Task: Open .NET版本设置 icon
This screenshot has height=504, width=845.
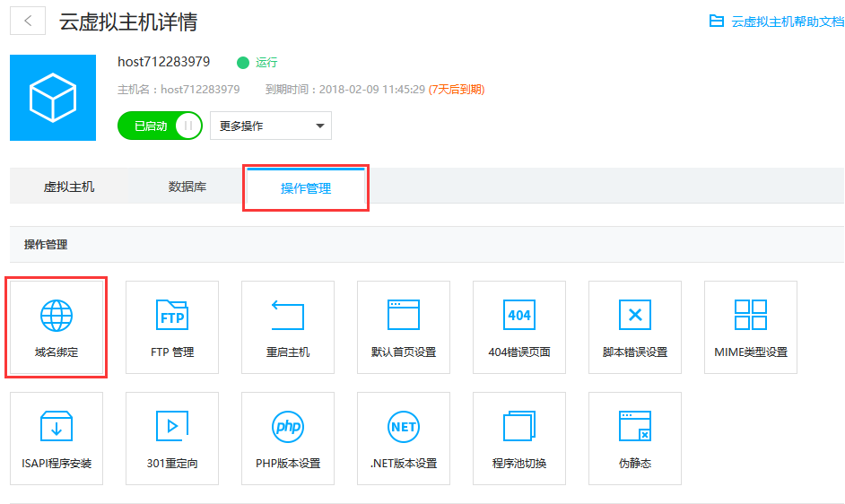Action: [404, 427]
